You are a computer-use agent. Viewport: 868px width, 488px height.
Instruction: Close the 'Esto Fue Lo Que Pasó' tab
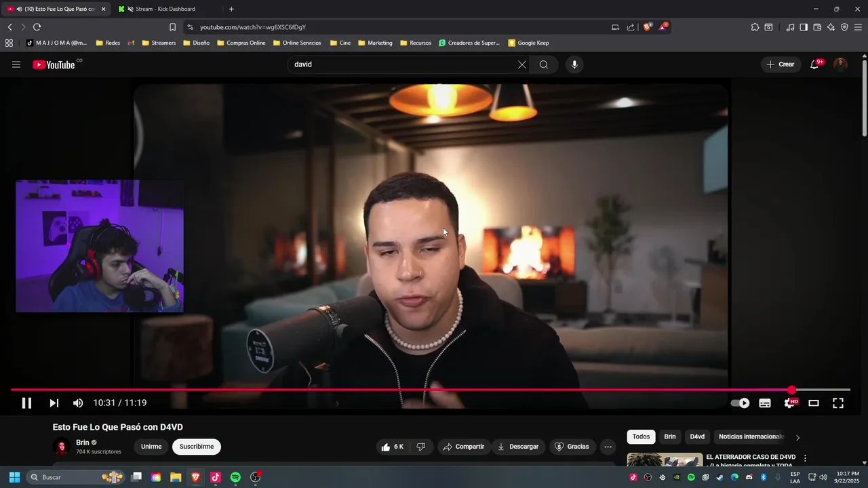[104, 9]
